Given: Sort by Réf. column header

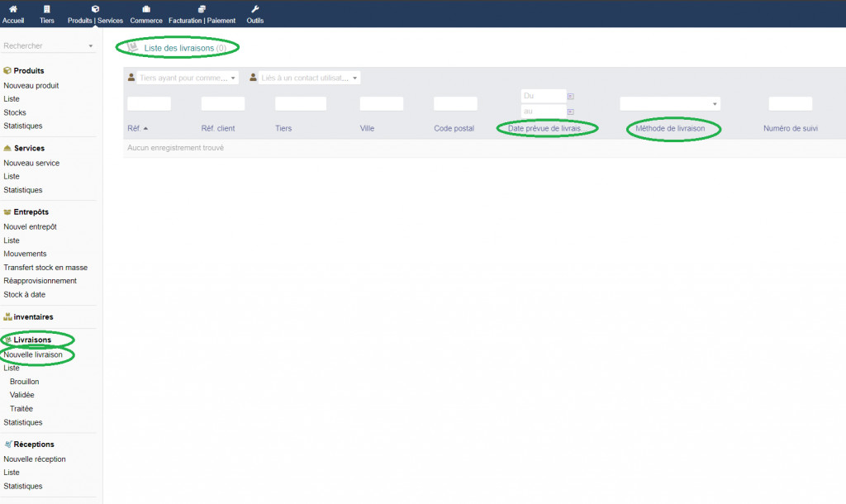Looking at the screenshot, I should point(134,128).
